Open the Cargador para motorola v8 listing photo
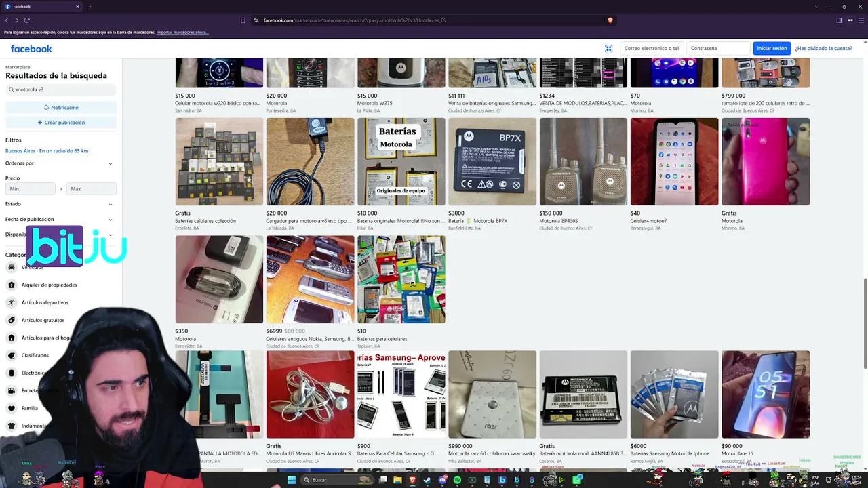868x488 pixels. tap(310, 161)
